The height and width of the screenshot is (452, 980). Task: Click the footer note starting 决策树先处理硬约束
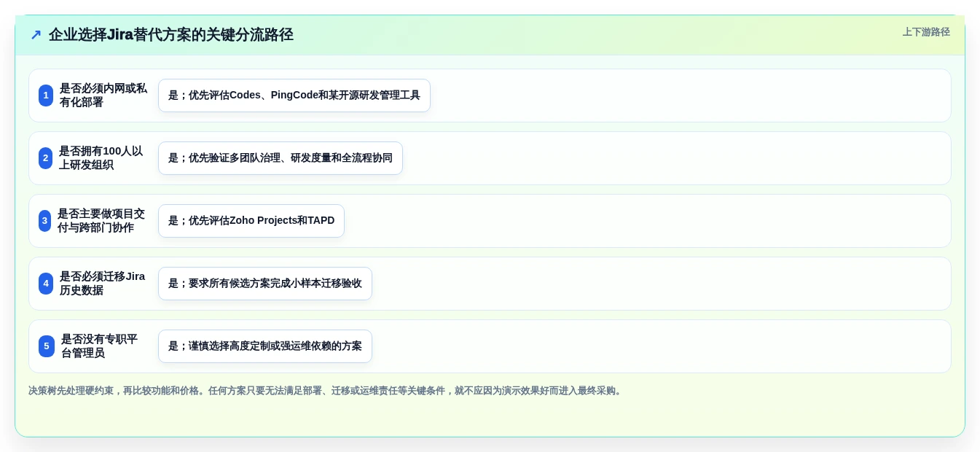point(326,391)
